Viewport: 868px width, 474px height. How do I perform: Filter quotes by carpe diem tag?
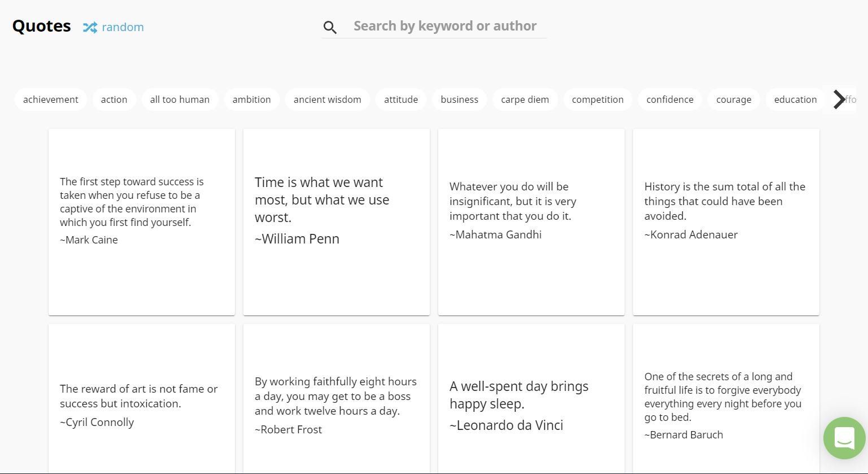[x=525, y=99]
